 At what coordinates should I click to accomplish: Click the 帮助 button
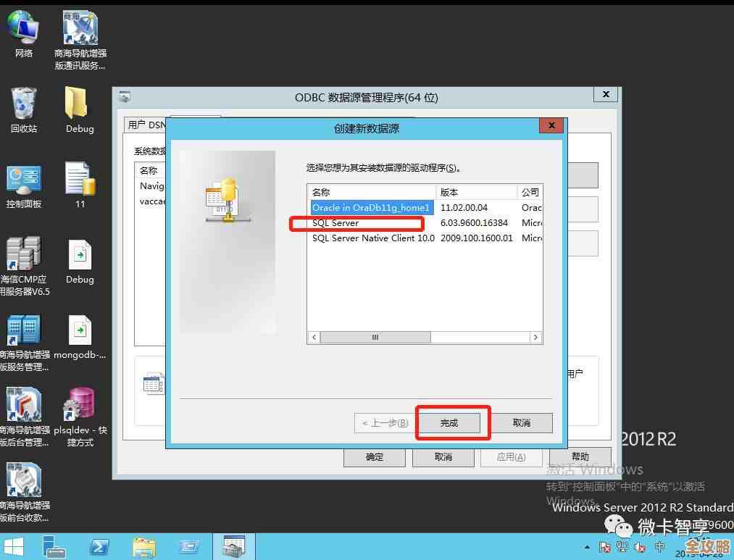tap(580, 457)
